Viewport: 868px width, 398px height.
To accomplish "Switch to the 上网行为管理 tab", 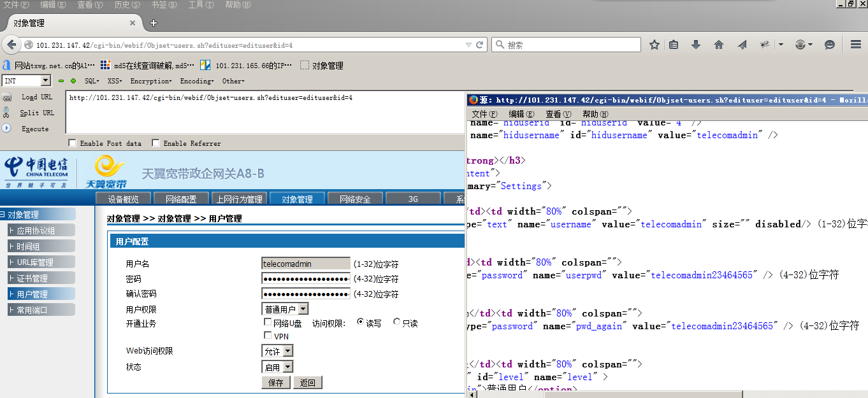I will click(240, 199).
